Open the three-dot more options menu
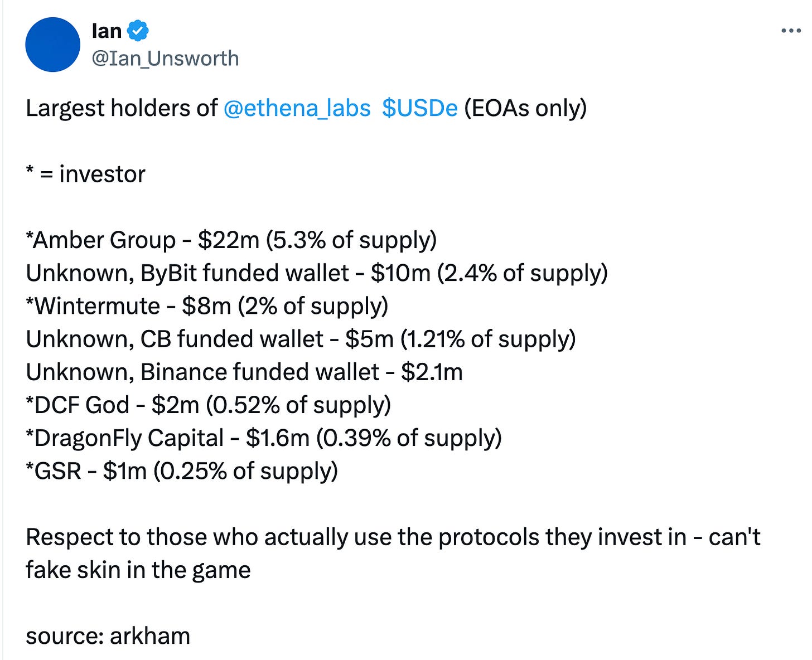 tap(791, 31)
